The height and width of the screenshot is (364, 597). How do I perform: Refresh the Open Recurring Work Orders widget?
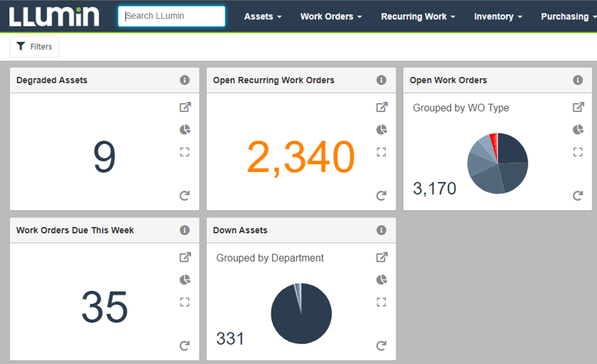point(381,195)
